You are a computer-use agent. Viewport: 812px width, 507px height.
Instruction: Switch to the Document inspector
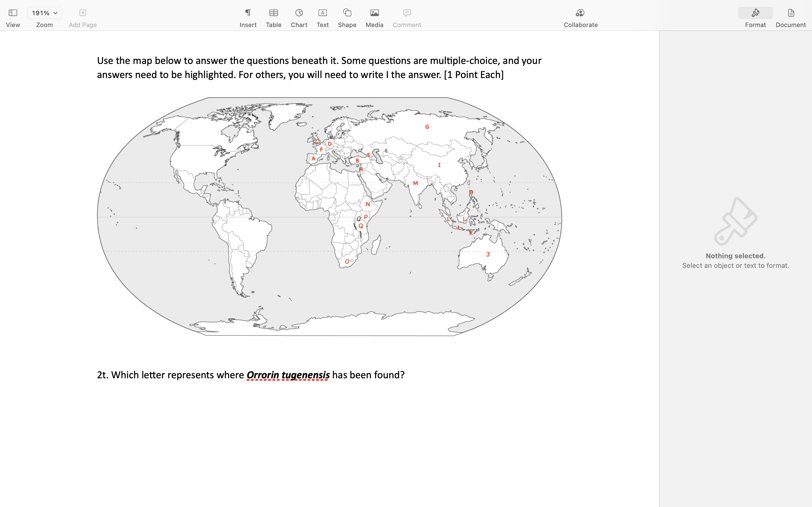point(791,13)
